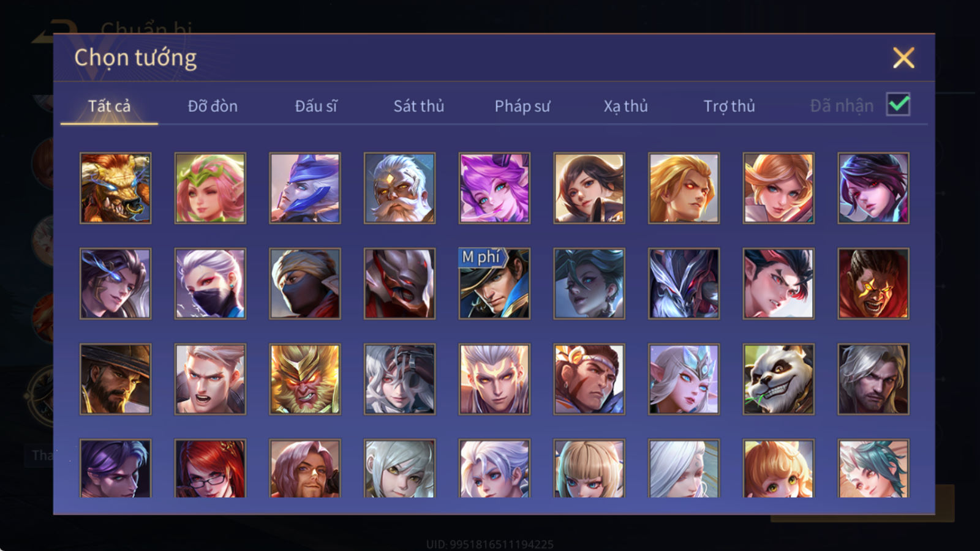Image resolution: width=980 pixels, height=551 pixels.
Task: Open the Sát thủ tab
Action: [x=419, y=106]
